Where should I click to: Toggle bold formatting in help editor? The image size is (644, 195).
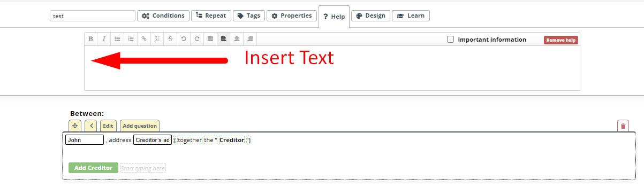[x=91, y=39]
